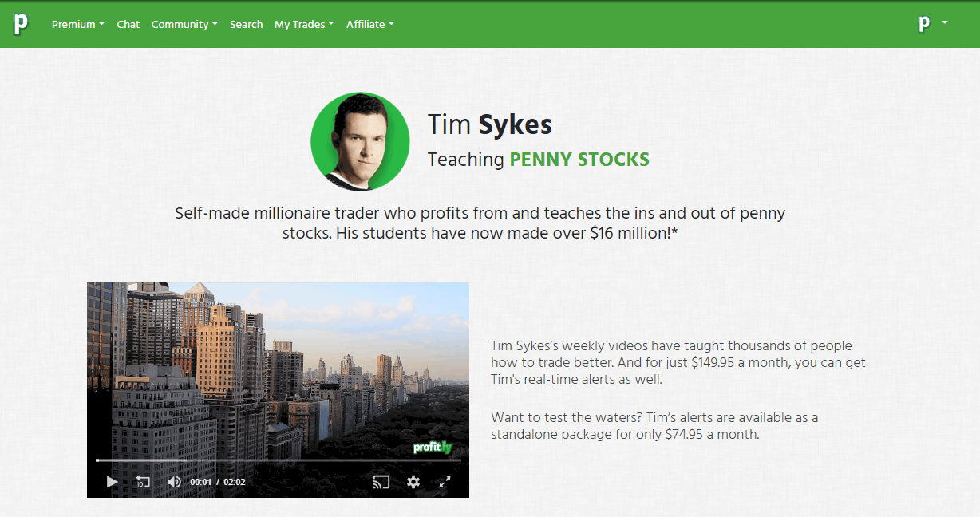The width and height of the screenshot is (980, 517).
Task: Open the Affiliate dropdown menu
Action: click(x=370, y=24)
